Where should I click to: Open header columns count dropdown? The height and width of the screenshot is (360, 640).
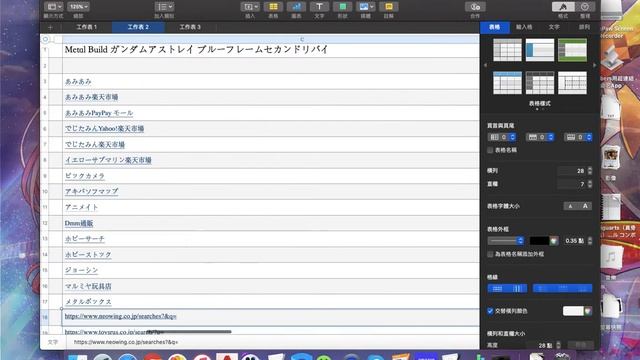[x=502, y=137]
